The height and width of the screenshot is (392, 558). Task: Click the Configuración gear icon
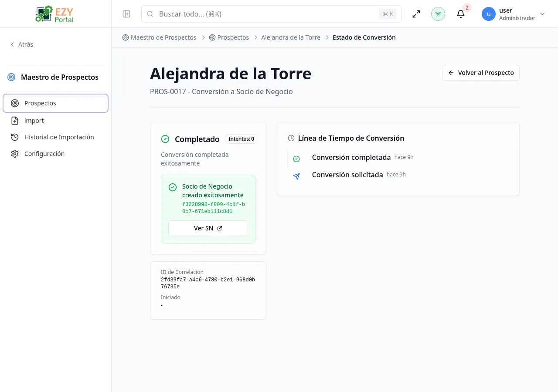click(x=15, y=154)
